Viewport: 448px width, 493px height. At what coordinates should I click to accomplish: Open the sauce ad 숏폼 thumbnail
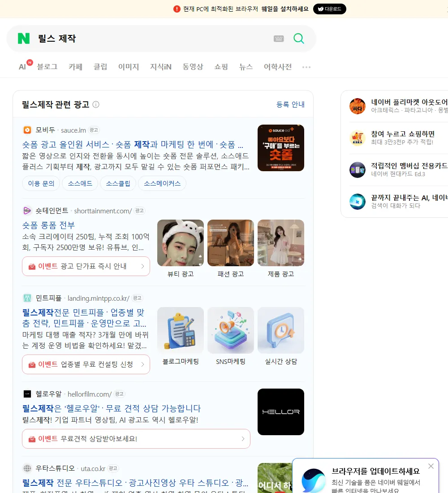pos(281,148)
